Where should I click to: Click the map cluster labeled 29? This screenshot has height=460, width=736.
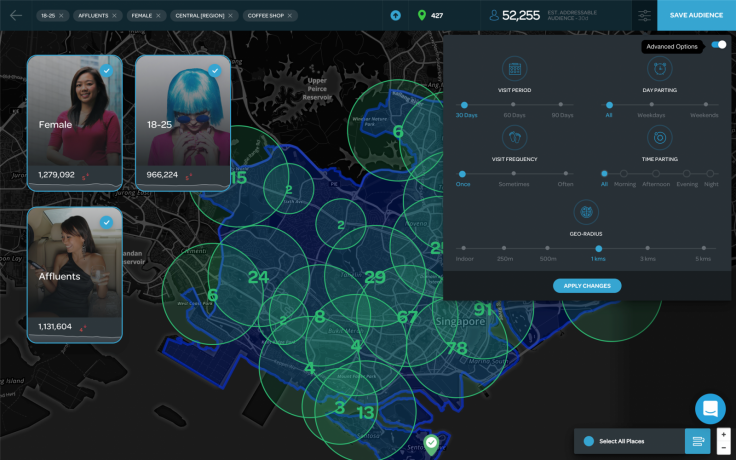pyautogui.click(x=375, y=277)
